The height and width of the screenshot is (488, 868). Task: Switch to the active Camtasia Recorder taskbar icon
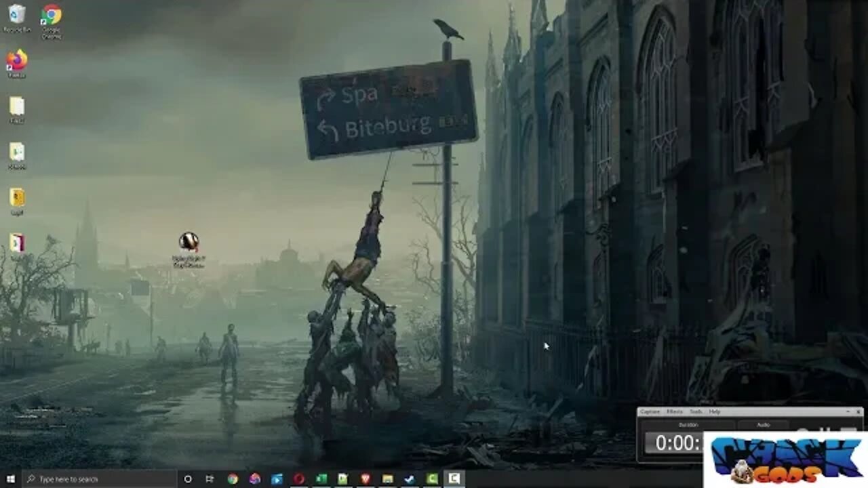454,479
